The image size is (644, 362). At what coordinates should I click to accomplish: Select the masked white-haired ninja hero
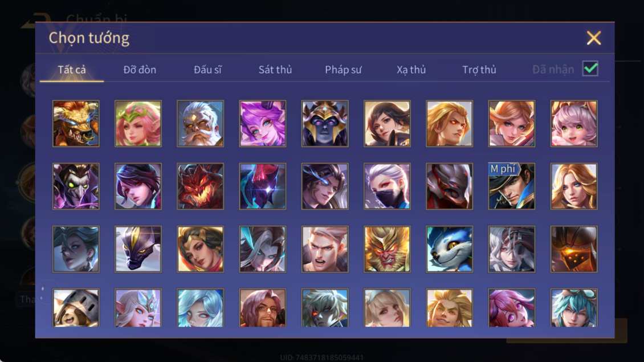click(387, 186)
